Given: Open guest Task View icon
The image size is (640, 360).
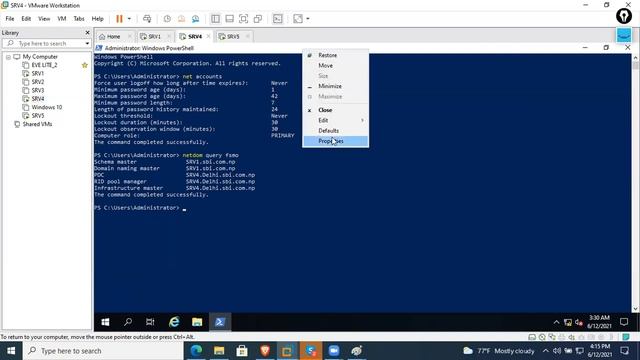Looking at the screenshot, I should click(x=150, y=322).
